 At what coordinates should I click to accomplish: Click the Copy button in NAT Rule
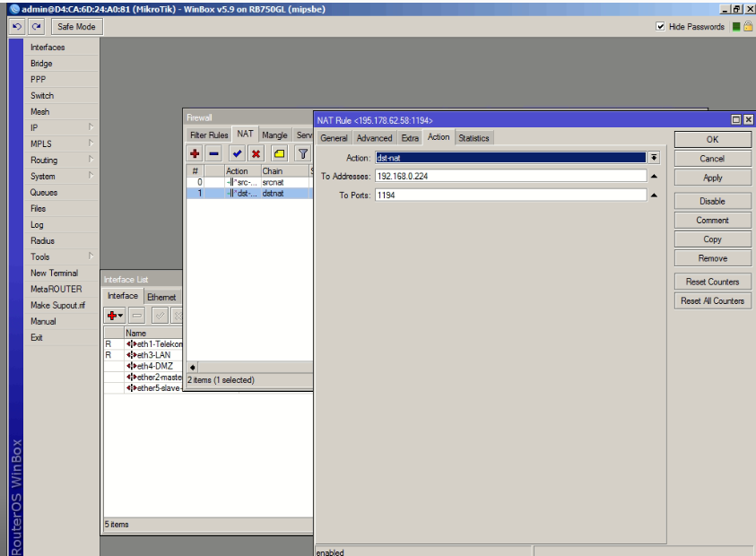[712, 239]
